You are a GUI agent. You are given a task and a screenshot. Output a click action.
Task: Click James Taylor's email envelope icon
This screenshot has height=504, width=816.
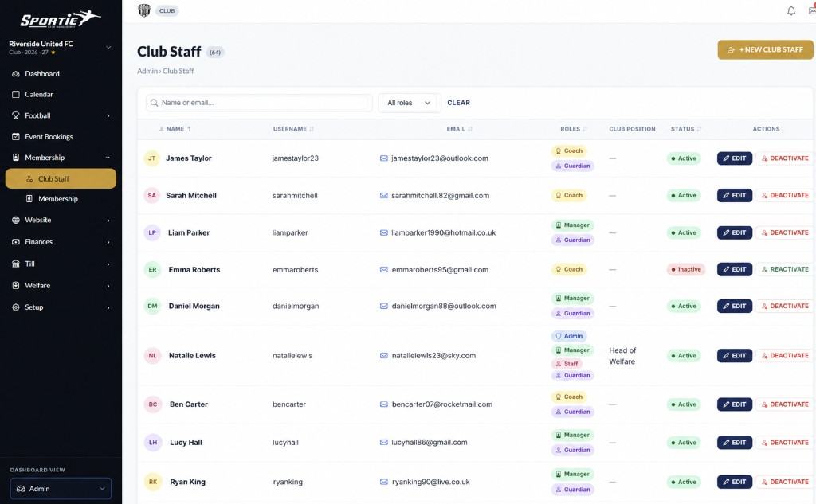pos(383,158)
